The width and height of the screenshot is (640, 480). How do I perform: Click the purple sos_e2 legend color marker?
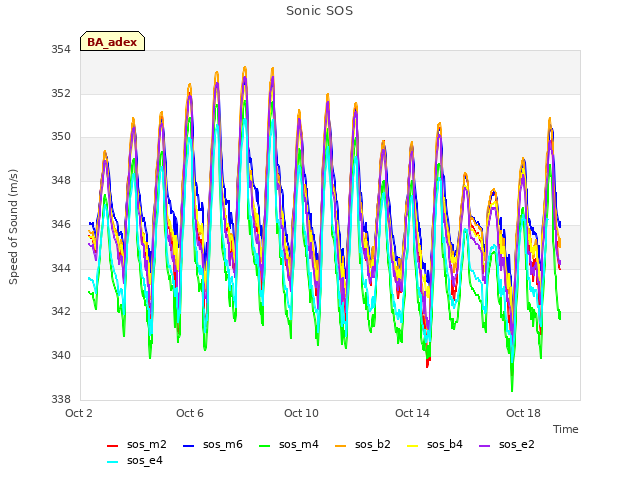[485, 446]
